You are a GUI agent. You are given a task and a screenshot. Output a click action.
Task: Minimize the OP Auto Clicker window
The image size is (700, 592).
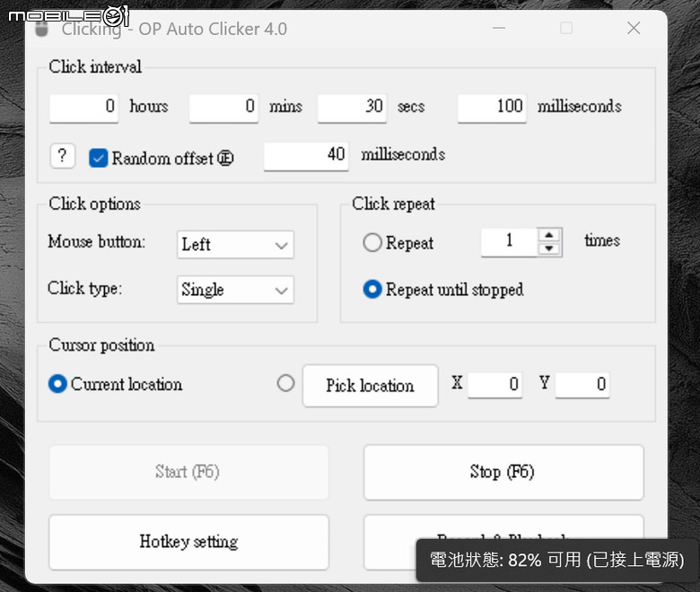pos(499,28)
